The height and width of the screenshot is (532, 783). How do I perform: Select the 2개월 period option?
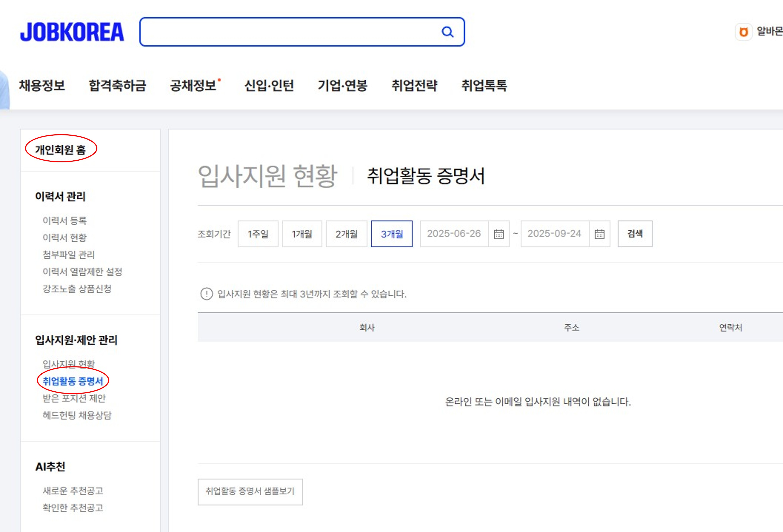click(x=346, y=234)
